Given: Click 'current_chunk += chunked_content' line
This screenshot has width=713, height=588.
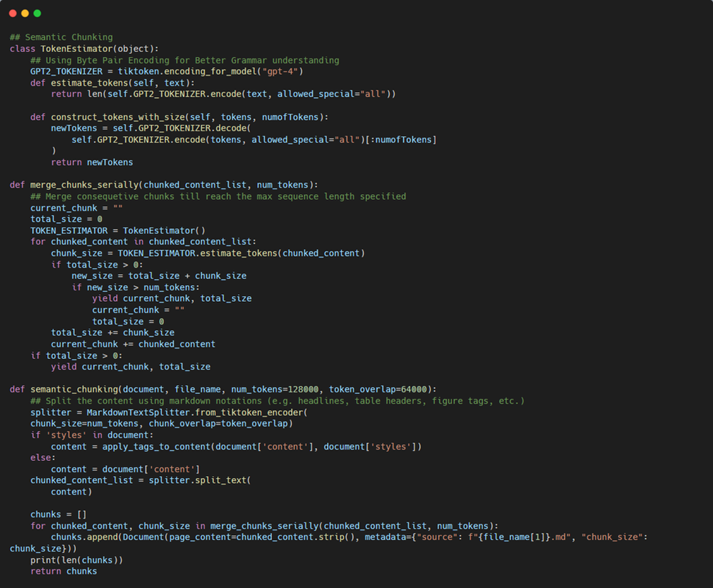Looking at the screenshot, I should pos(133,344).
